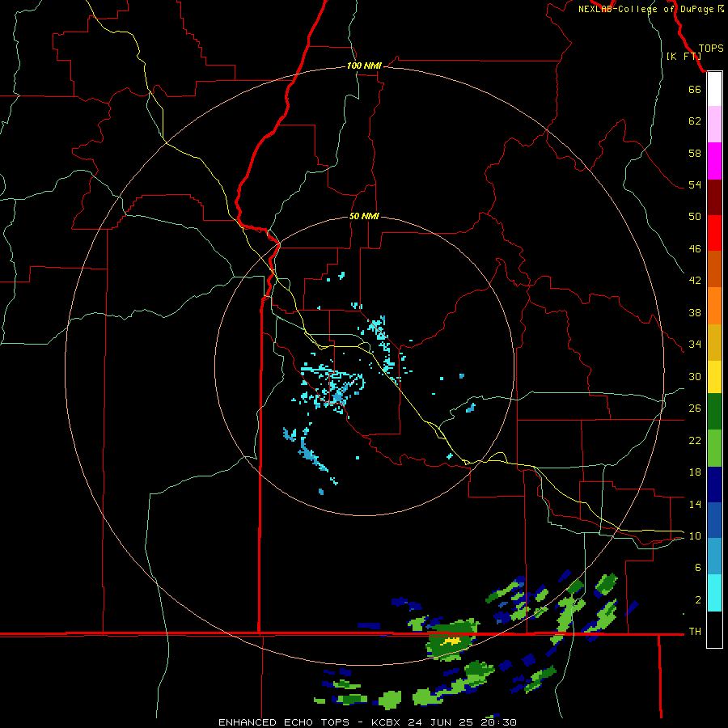Click the 30 legend value

(695, 376)
